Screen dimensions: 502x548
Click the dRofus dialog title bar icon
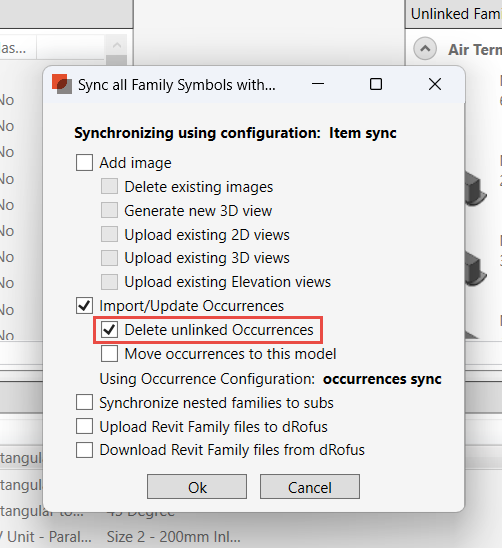coord(62,84)
